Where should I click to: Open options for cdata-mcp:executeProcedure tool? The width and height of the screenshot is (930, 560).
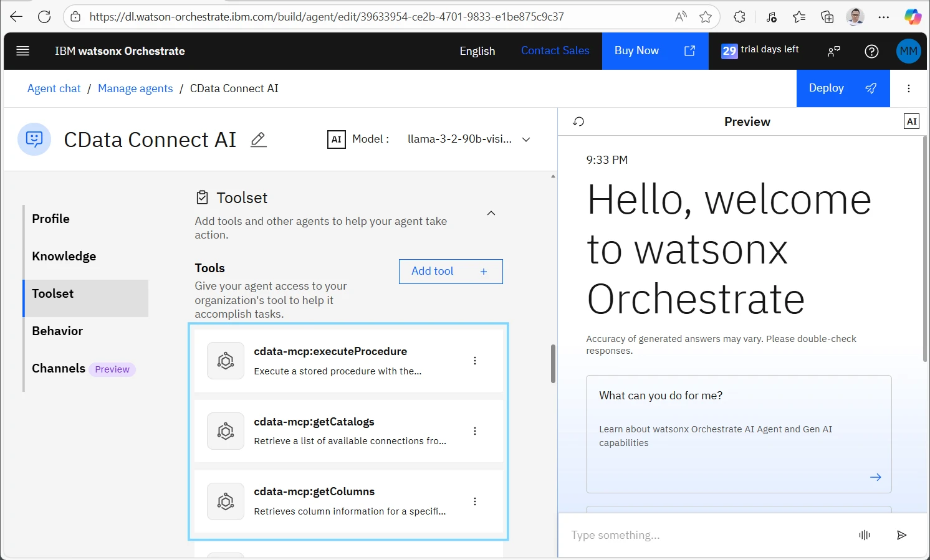coord(475,361)
